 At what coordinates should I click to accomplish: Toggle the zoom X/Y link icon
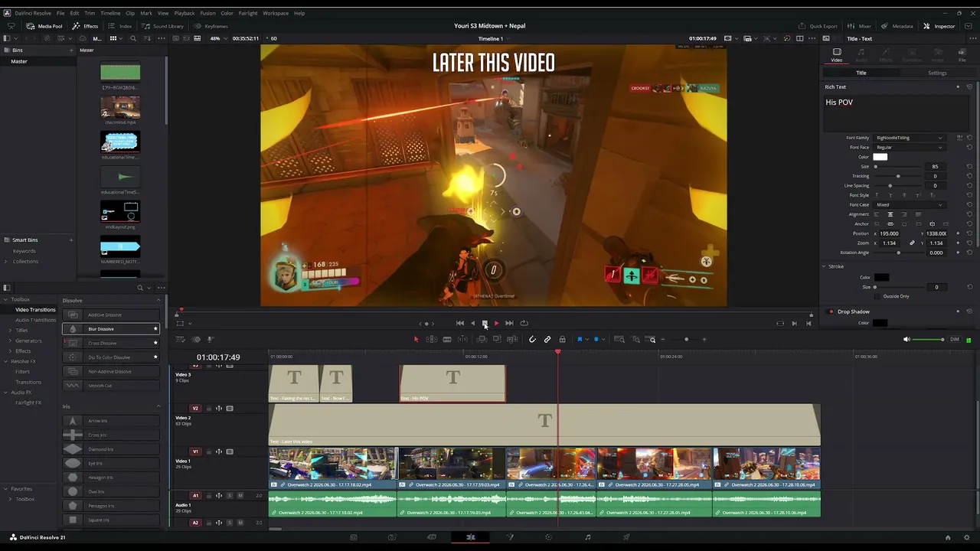click(912, 243)
